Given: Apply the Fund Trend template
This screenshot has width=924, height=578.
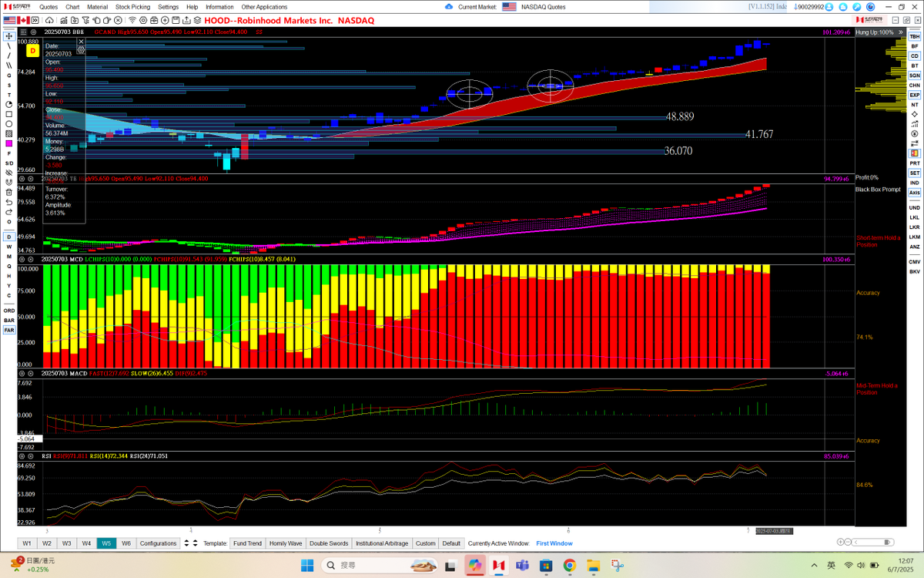Looking at the screenshot, I should point(247,543).
